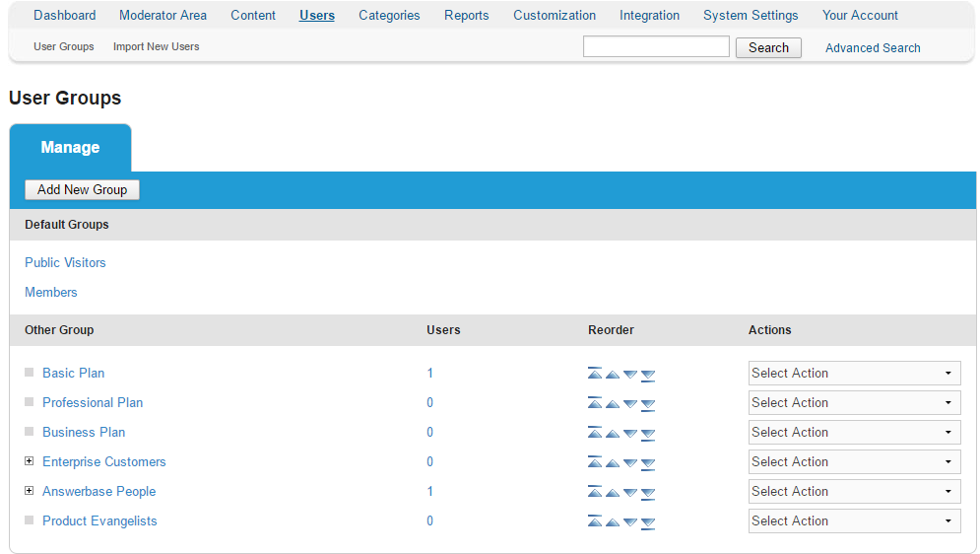Move Answerbase People down one position
This screenshot has width=980, height=554.
point(630,492)
